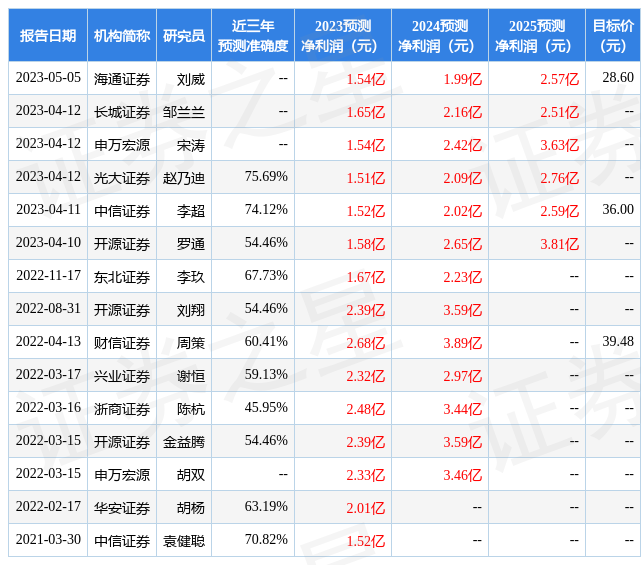This screenshot has height=565, width=641.
Task: Click 光大证券 institution cell
Action: (122, 178)
